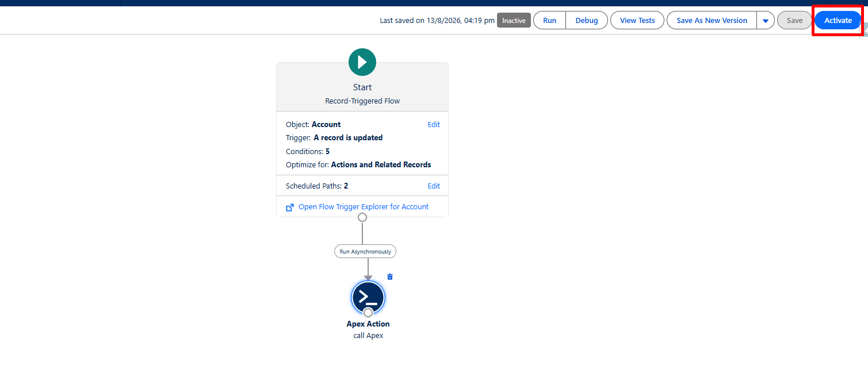868x380 pixels.
Task: Select the Apex Action element icon
Action: coord(368,297)
